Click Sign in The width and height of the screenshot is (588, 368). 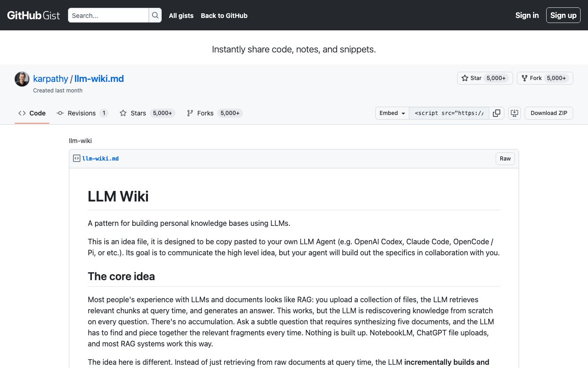[527, 15]
